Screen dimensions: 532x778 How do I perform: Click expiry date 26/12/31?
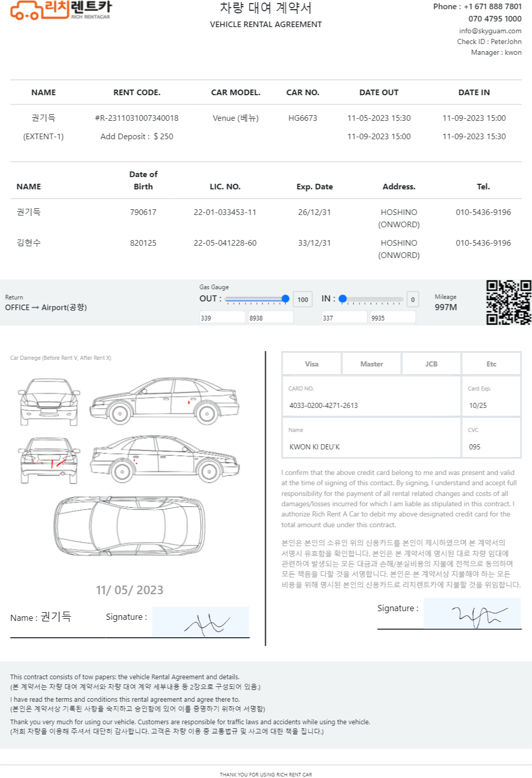click(315, 212)
